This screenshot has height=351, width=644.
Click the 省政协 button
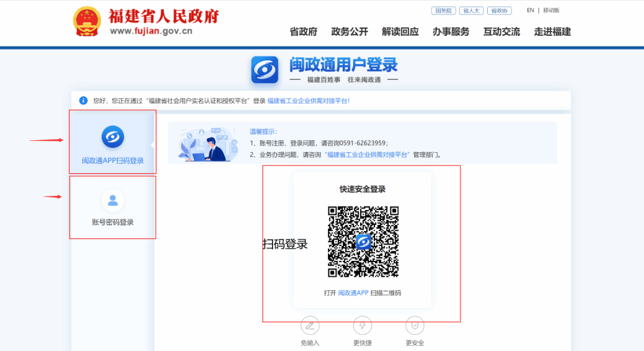499,11
